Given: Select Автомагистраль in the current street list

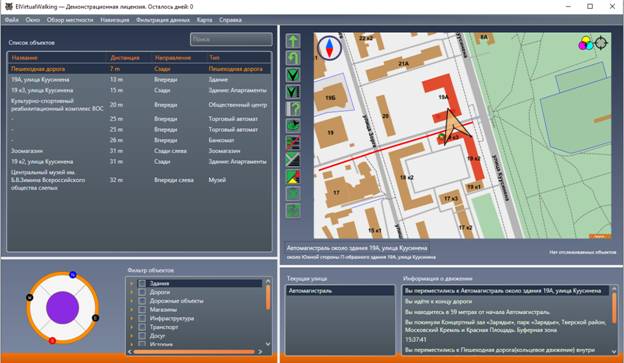Looking at the screenshot, I should click(x=340, y=291).
